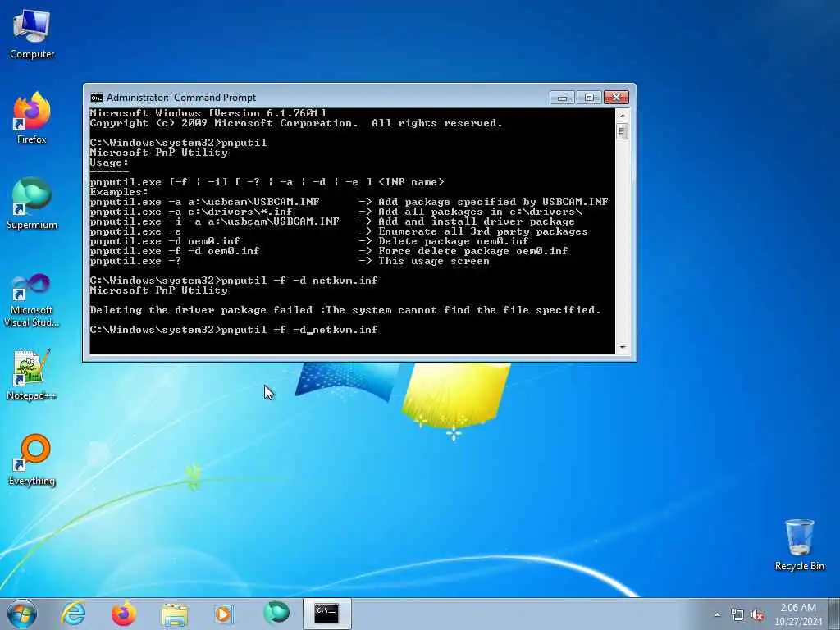This screenshot has width=840, height=630.
Task: Select the Supermium desktop shortcut
Action: click(32, 203)
